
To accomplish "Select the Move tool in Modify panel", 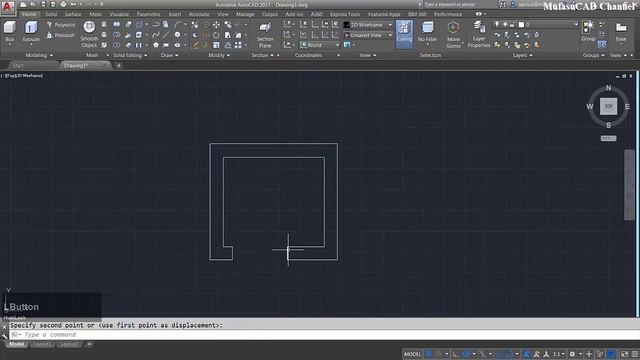I will 216,25.
